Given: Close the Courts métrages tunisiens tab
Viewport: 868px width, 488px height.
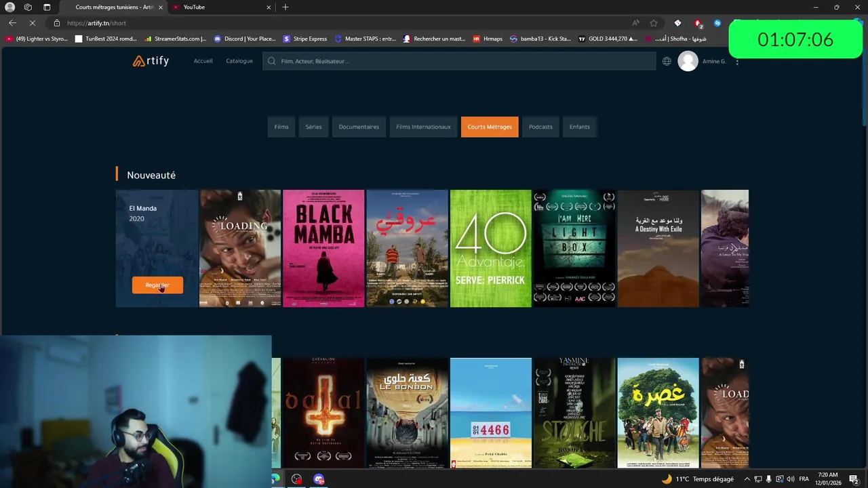Looking at the screenshot, I should [161, 7].
